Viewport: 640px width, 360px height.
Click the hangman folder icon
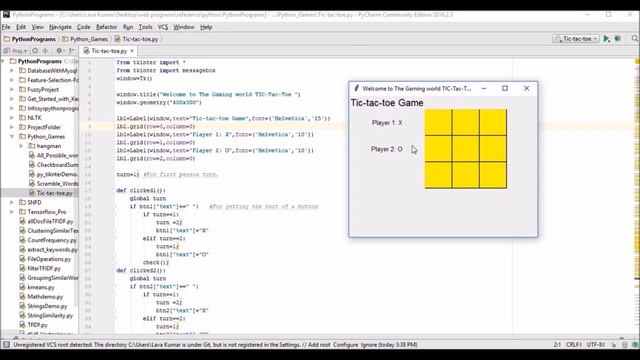coord(32,146)
